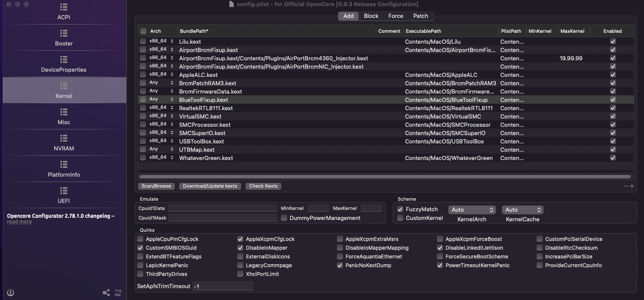
Task: Switch to the Block tab
Action: click(371, 16)
